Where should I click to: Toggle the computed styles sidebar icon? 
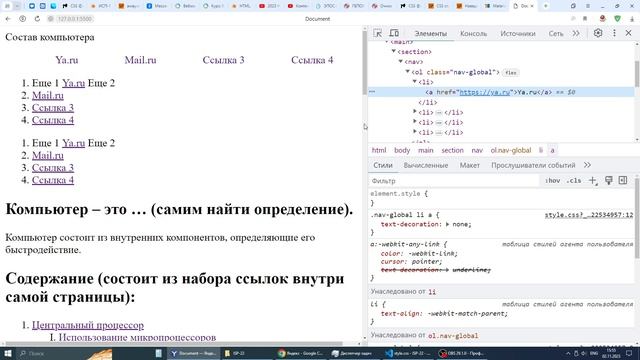pyautogui.click(x=623, y=180)
